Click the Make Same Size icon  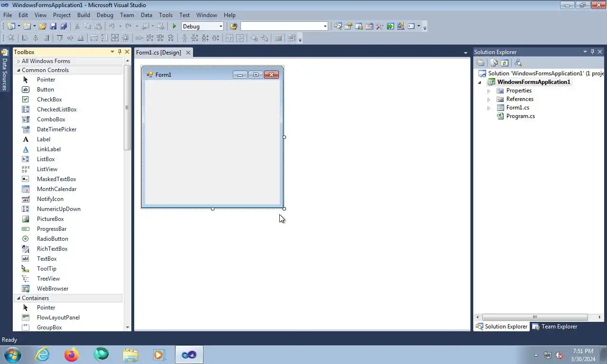(x=115, y=38)
